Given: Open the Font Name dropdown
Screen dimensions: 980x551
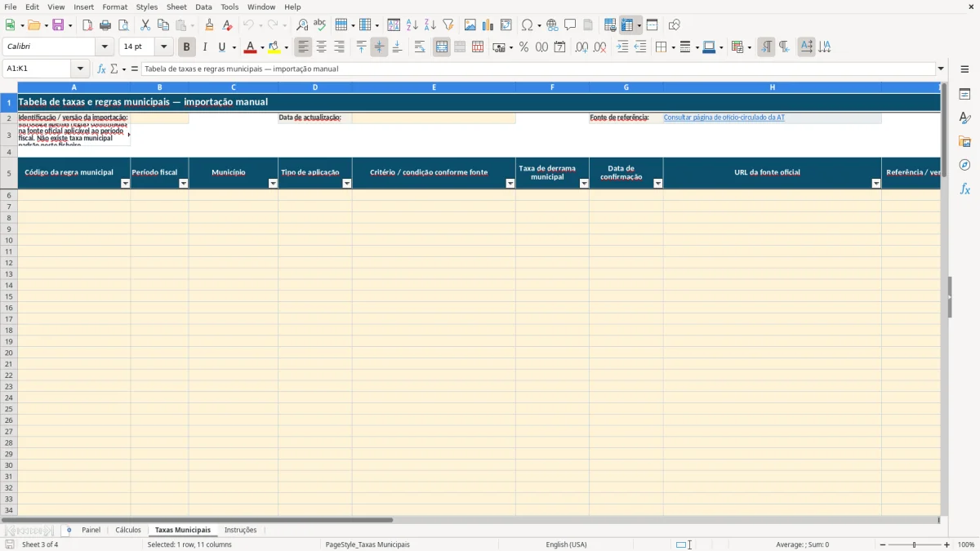Looking at the screenshot, I should point(105,47).
